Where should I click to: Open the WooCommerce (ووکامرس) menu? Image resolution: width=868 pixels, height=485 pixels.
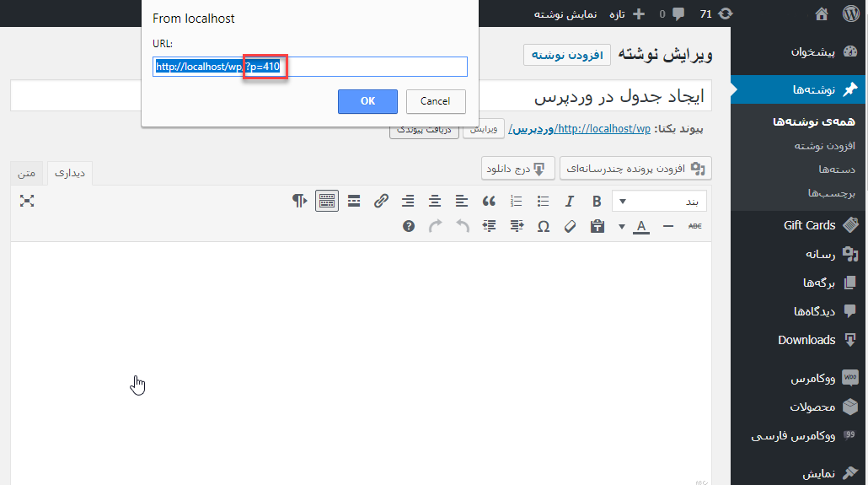800,378
